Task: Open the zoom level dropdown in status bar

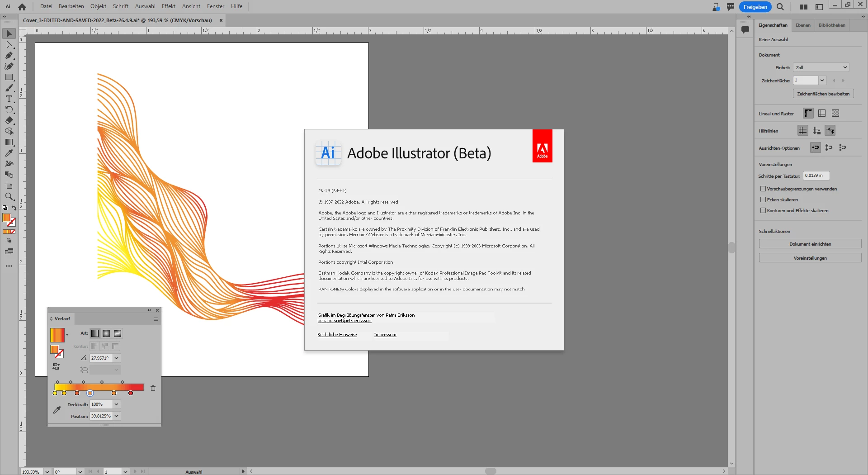Action: click(x=47, y=472)
